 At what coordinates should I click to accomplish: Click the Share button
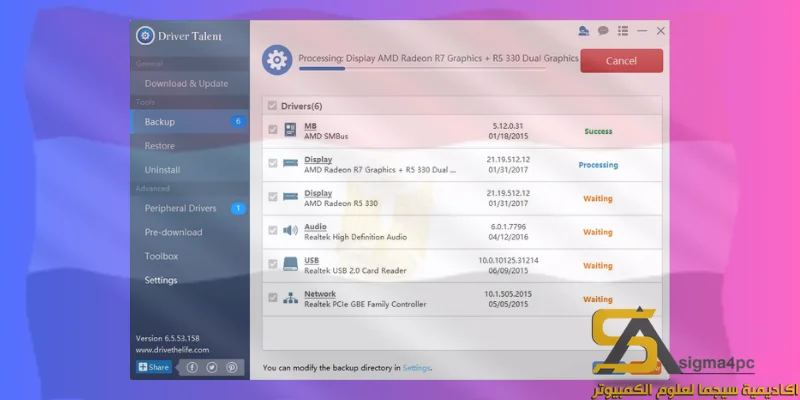click(154, 367)
